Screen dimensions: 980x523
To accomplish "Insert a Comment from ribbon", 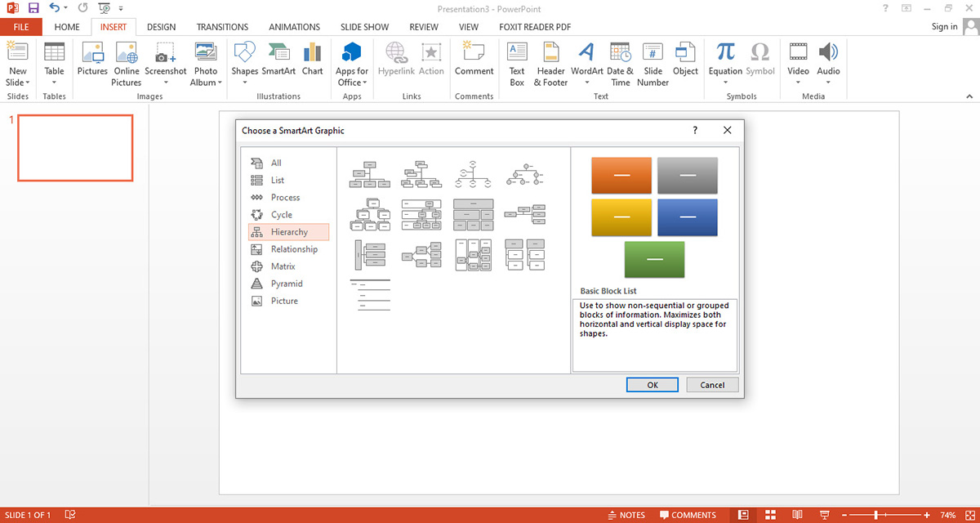I will (x=474, y=60).
